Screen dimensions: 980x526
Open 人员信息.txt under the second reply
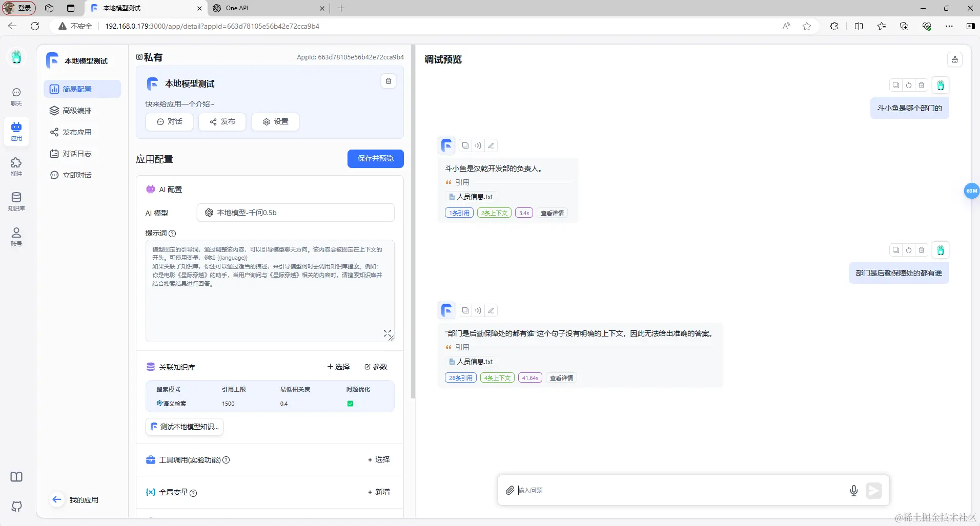coord(471,362)
